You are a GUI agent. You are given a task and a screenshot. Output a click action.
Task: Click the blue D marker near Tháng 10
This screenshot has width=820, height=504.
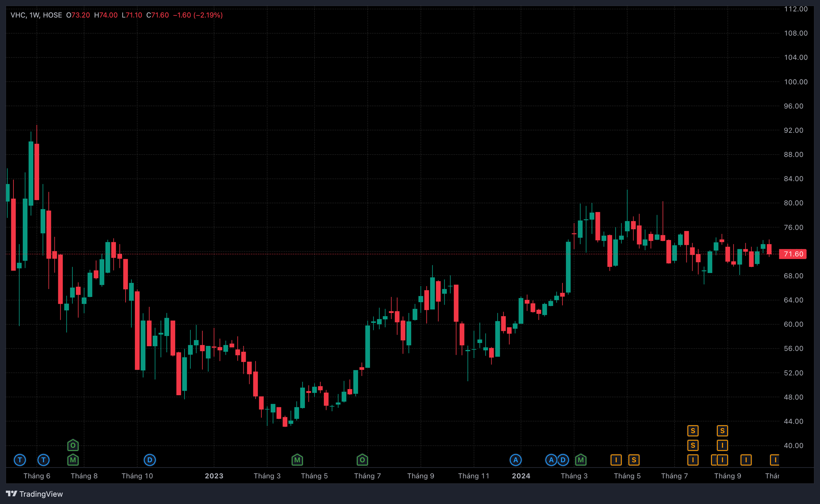[150, 460]
